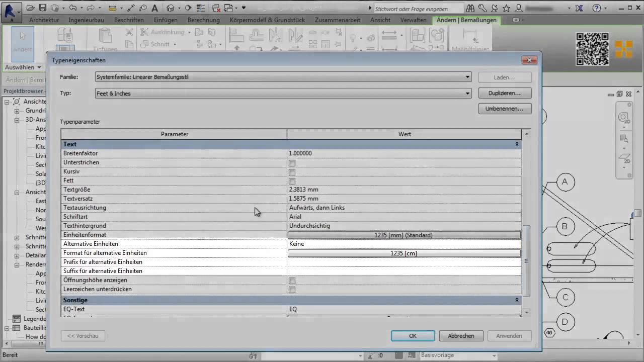Enable the Fett checkbox
Screen dimensions: 644x362
[292, 181]
